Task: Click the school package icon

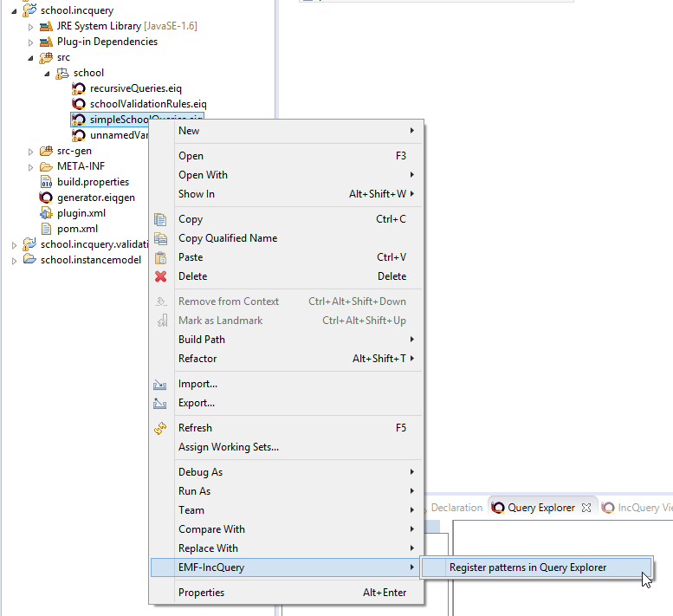Action: click(x=62, y=74)
